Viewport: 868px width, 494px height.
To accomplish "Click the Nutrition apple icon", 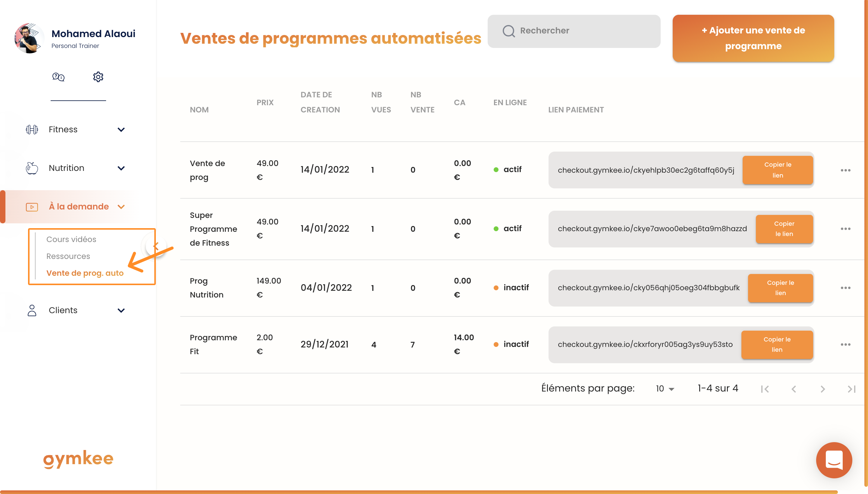I will 32,168.
